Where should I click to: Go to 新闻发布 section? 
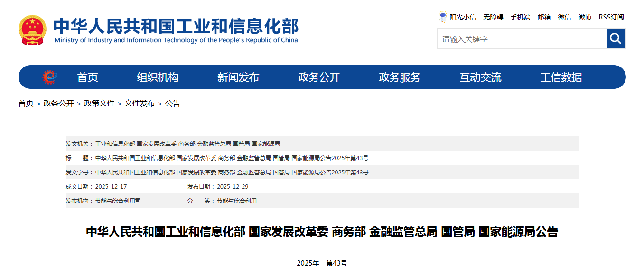click(x=238, y=77)
